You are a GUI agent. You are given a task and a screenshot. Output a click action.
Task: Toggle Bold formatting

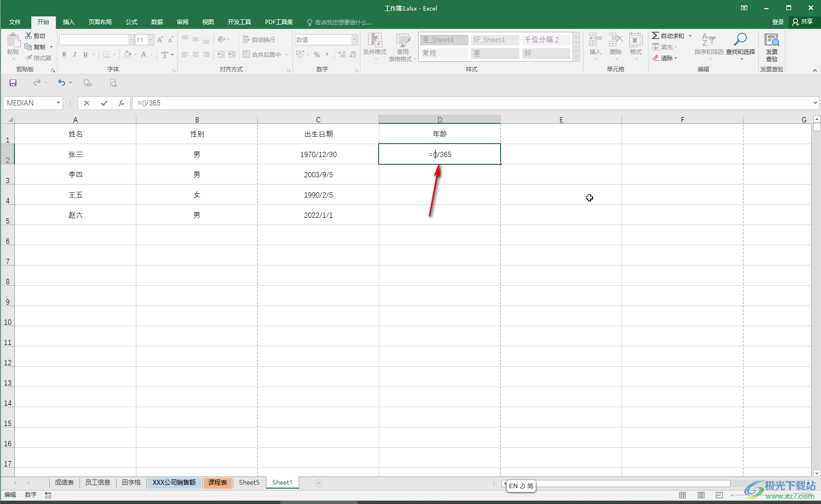[64, 54]
